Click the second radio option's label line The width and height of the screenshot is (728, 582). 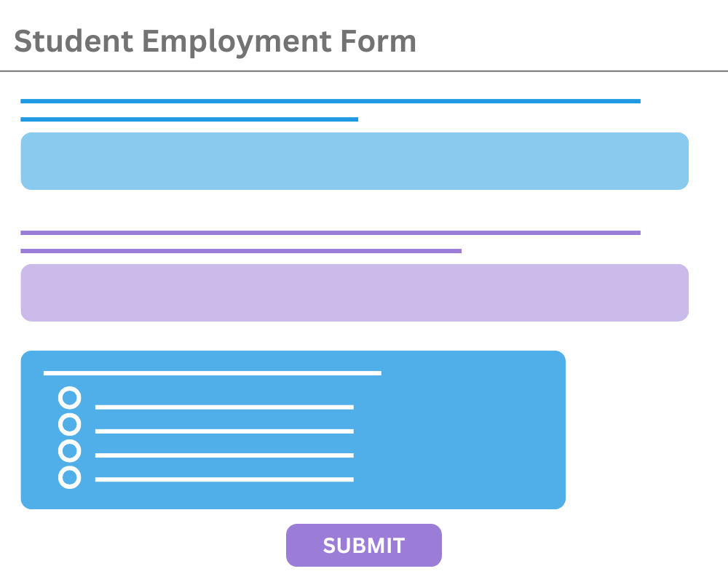coord(224,431)
